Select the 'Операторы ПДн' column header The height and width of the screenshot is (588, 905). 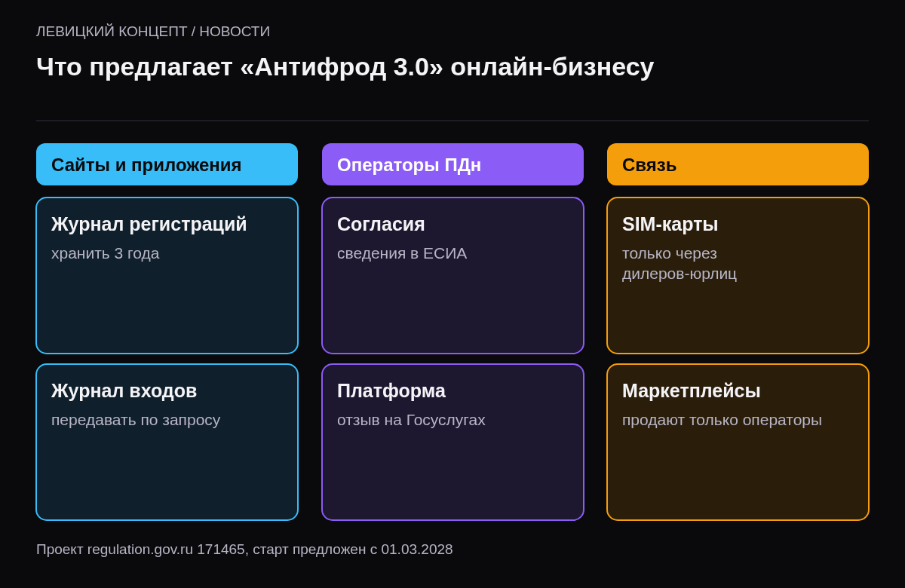tap(452, 164)
